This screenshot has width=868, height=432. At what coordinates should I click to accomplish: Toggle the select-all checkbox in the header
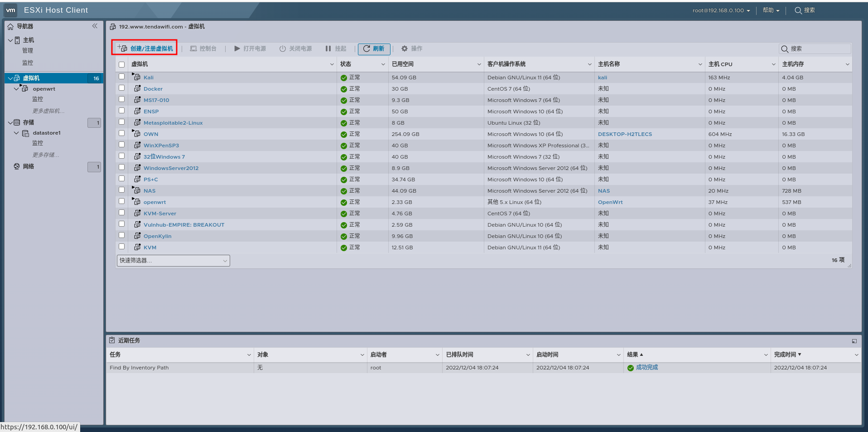click(121, 64)
